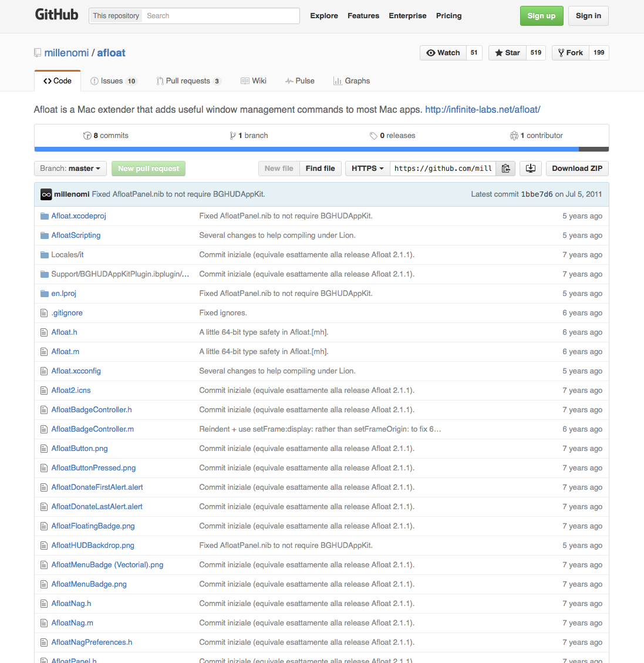This screenshot has height=663, width=644.
Task: Click Features in top navigation
Action: [x=363, y=16]
